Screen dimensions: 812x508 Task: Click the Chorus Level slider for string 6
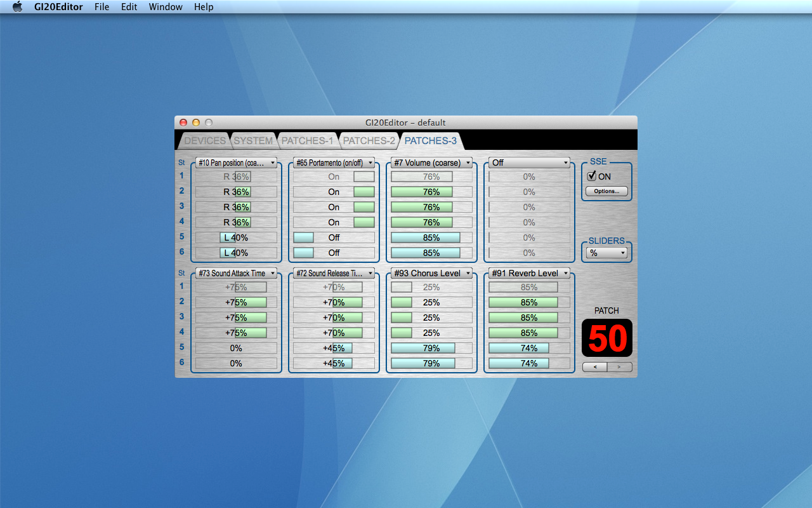click(431, 363)
